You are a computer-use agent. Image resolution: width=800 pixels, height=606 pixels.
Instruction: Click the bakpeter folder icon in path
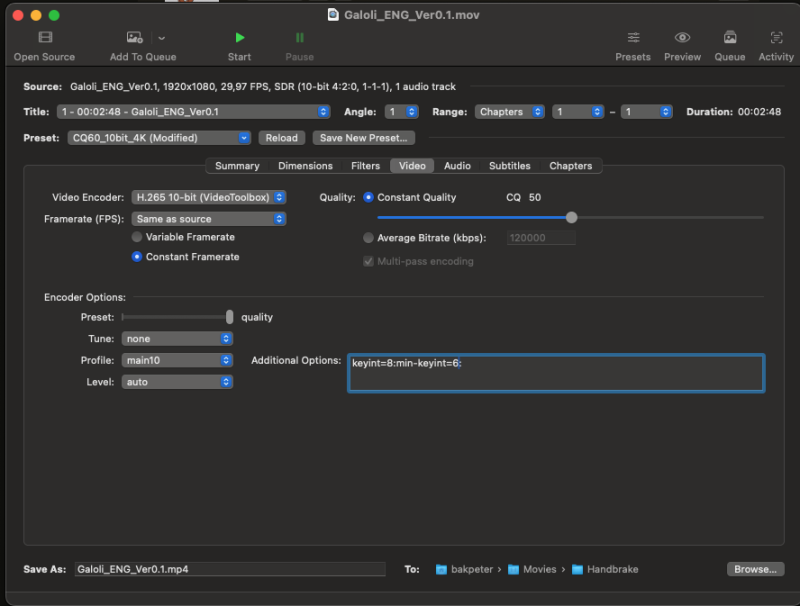(x=441, y=569)
